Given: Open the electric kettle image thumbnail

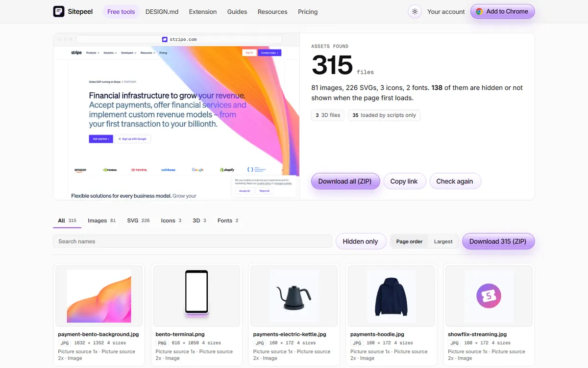Looking at the screenshot, I should click(294, 296).
